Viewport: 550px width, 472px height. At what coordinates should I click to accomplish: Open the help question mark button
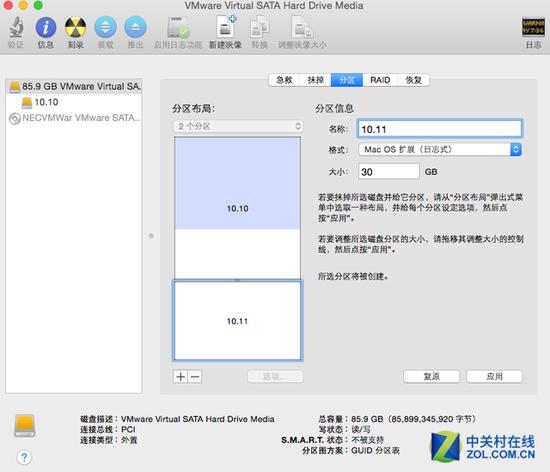[24, 457]
